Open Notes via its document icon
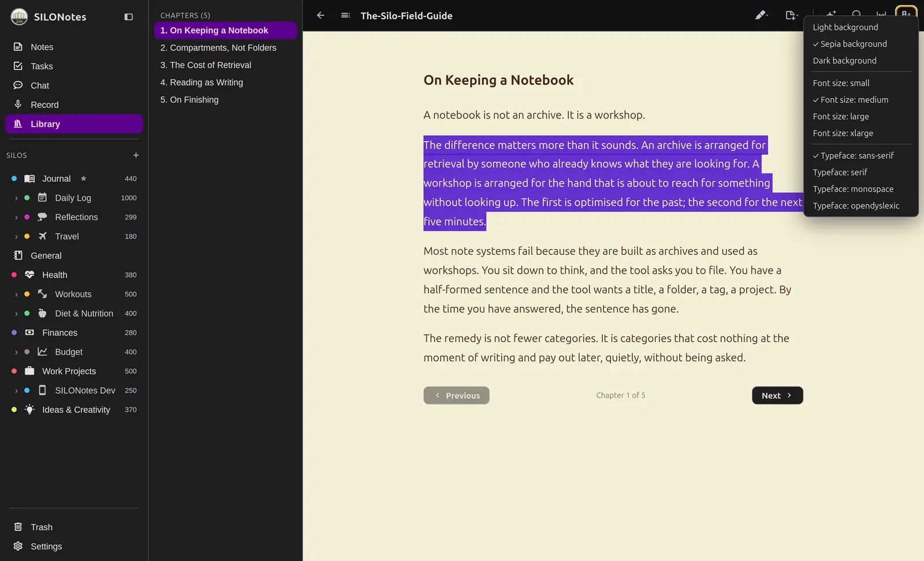924x561 pixels. coord(18,47)
